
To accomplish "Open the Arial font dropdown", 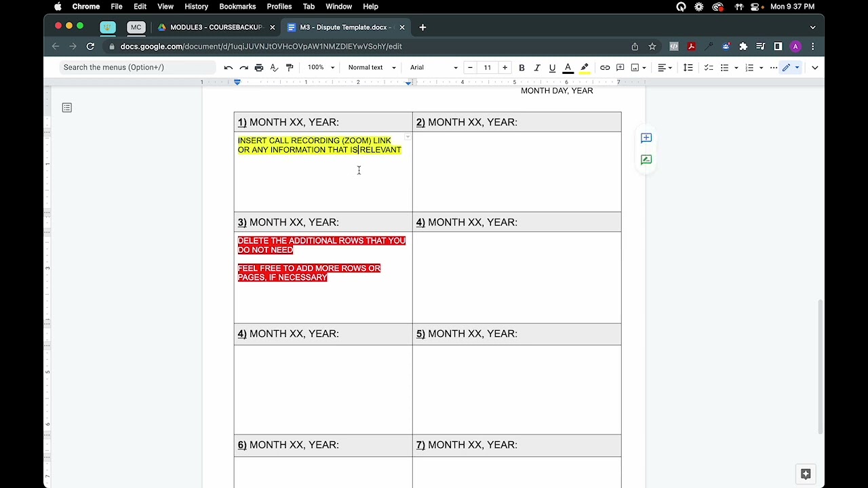I will (434, 67).
